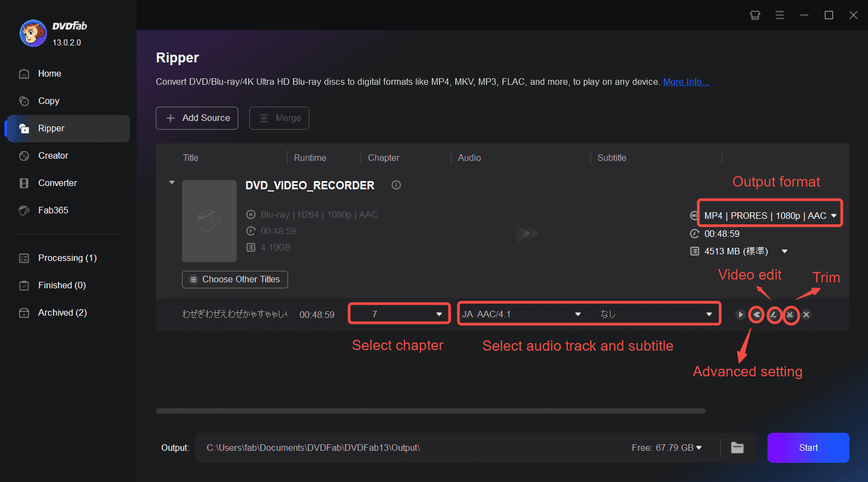The height and width of the screenshot is (482, 868).
Task: Click the DVD_VIDEO_RECORDER thumbnail
Action: [209, 221]
